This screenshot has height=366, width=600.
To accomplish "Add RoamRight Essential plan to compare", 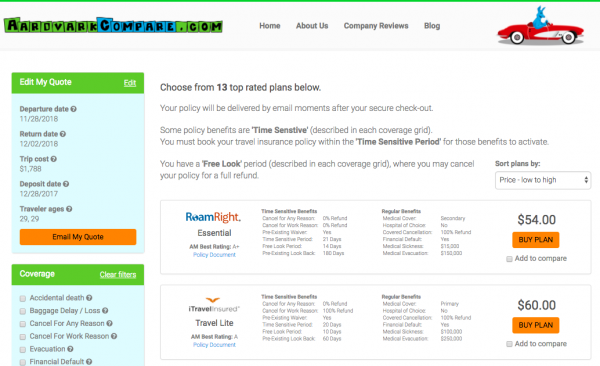I will pyautogui.click(x=509, y=259).
